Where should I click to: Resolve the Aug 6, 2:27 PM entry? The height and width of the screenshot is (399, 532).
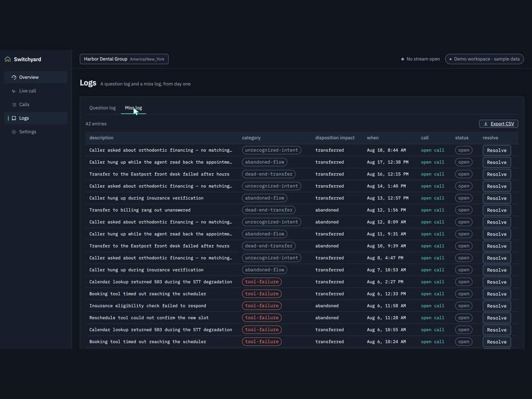point(497,282)
